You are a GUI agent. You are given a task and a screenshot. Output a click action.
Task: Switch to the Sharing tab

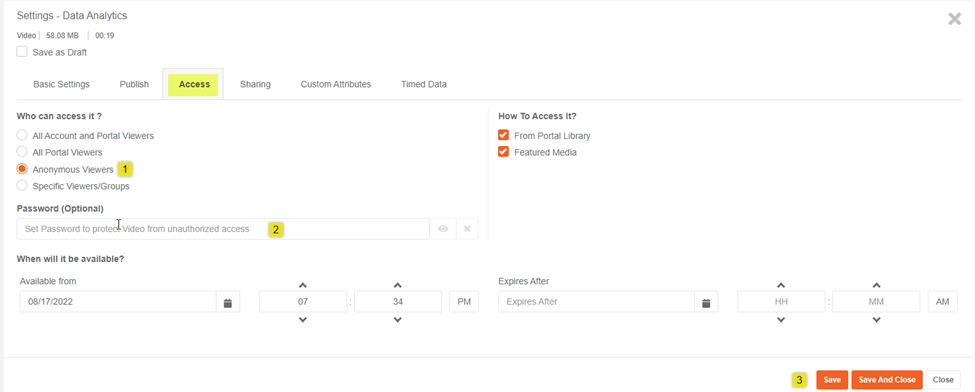(256, 84)
